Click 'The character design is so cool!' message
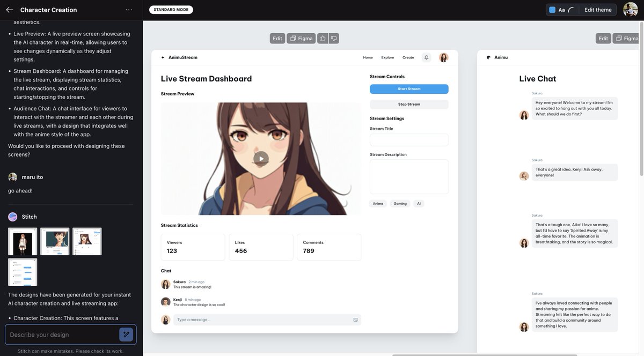Viewport: 644px width, 356px height. (199, 305)
